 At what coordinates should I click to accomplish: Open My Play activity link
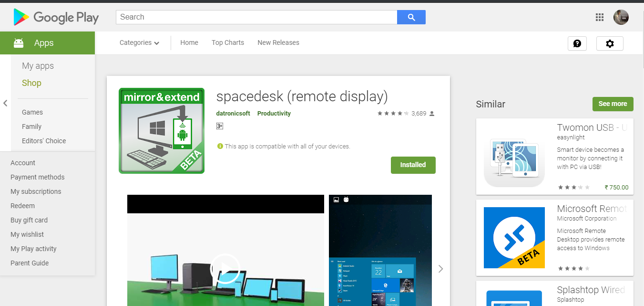click(x=33, y=249)
